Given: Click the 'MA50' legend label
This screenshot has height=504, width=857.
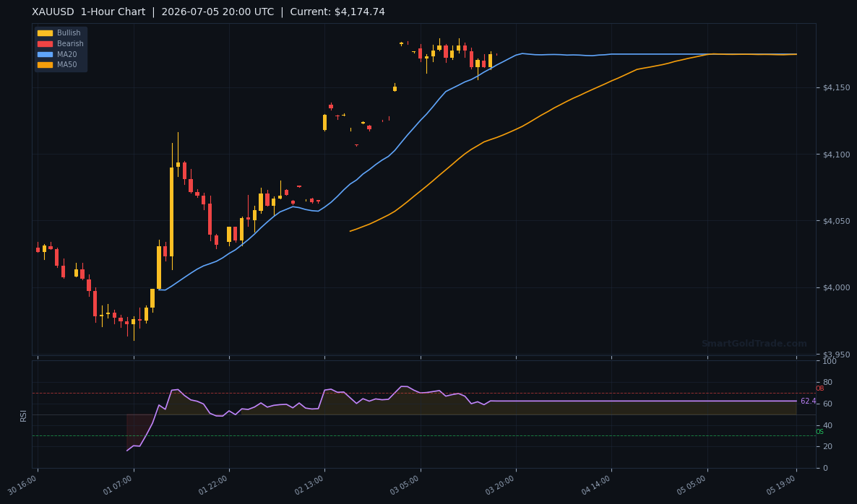Looking at the screenshot, I should 67,65.
